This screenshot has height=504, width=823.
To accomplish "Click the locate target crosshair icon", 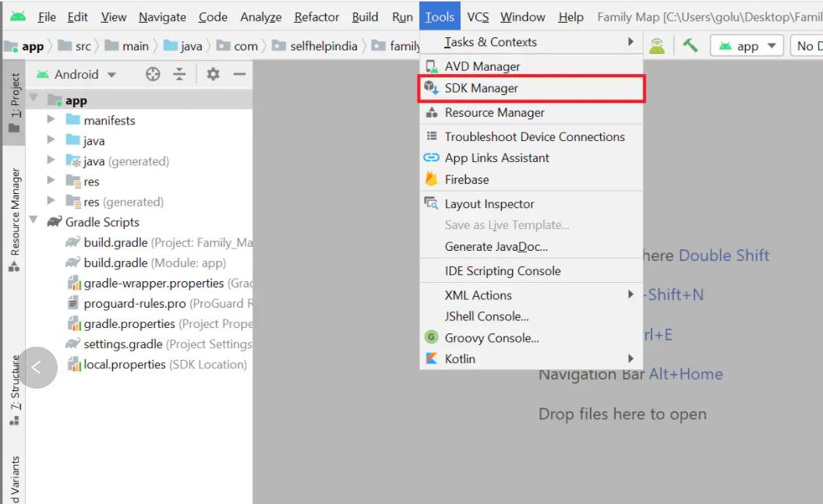I will (153, 74).
